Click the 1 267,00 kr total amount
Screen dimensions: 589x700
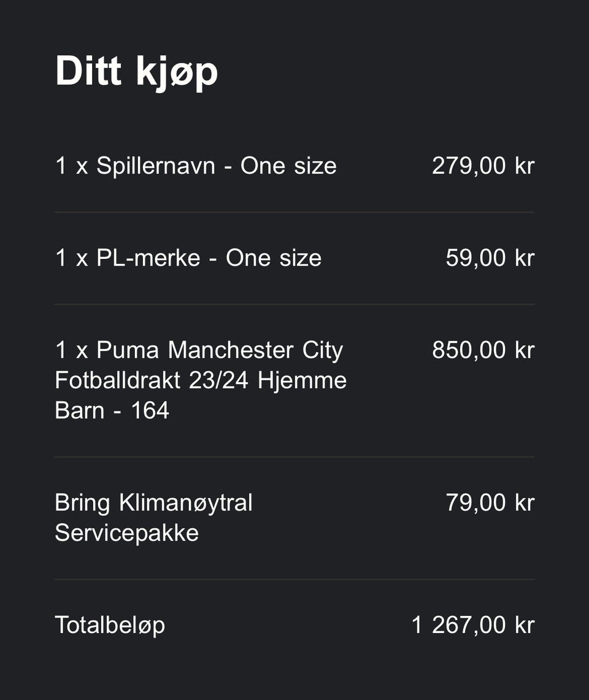[x=472, y=625]
